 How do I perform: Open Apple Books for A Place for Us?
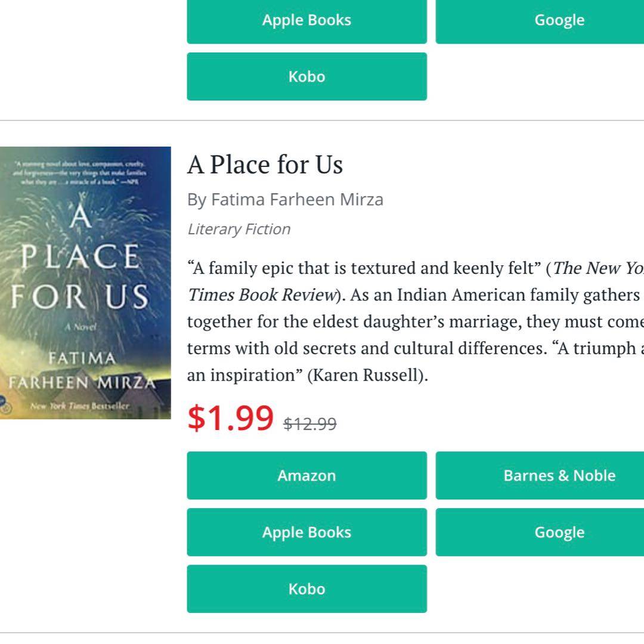point(306,532)
